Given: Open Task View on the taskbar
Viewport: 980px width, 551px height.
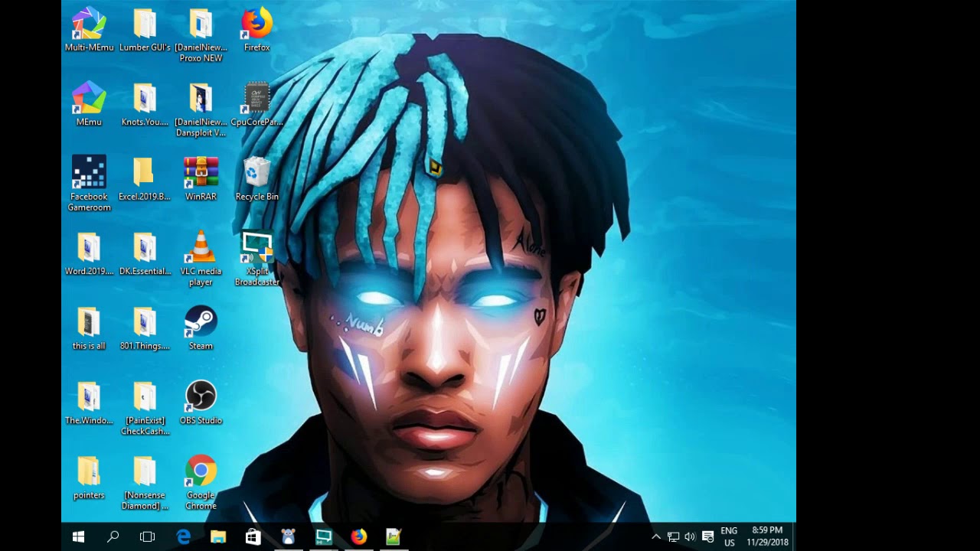Looking at the screenshot, I should click(148, 536).
